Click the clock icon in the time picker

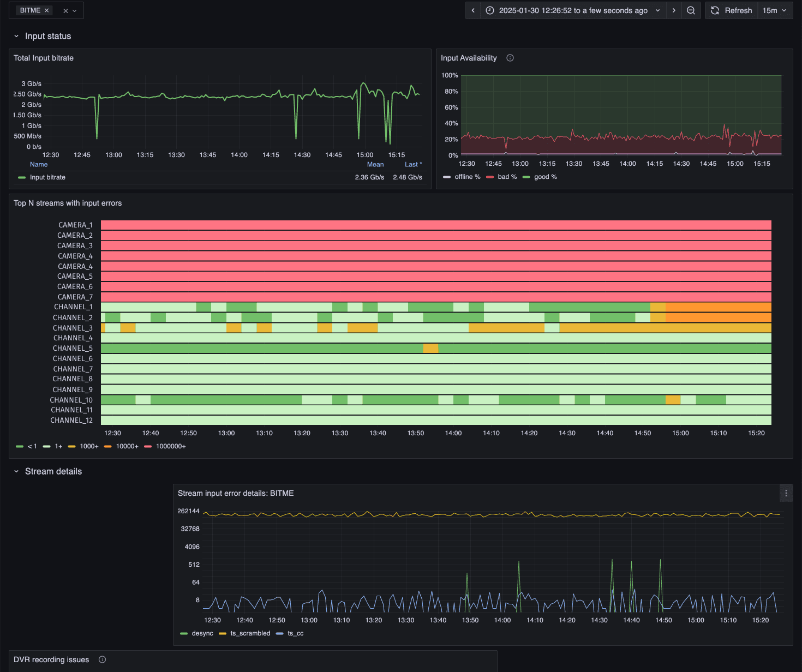point(489,10)
